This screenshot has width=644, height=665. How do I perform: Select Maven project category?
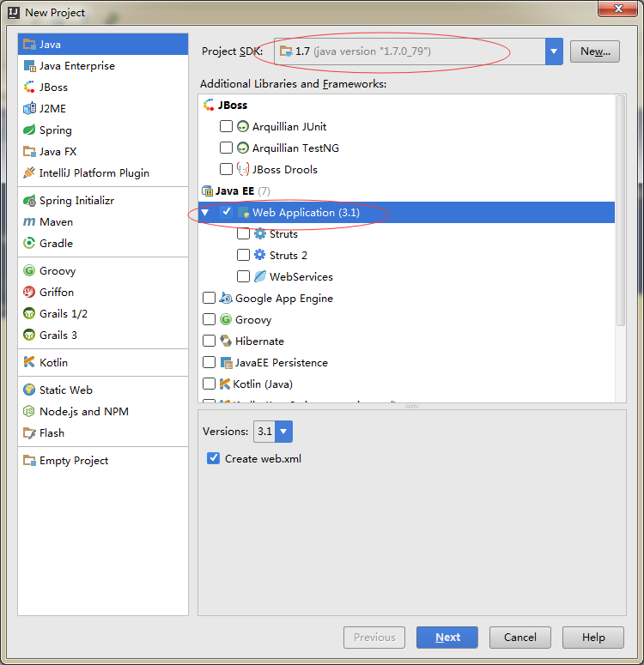103,221
